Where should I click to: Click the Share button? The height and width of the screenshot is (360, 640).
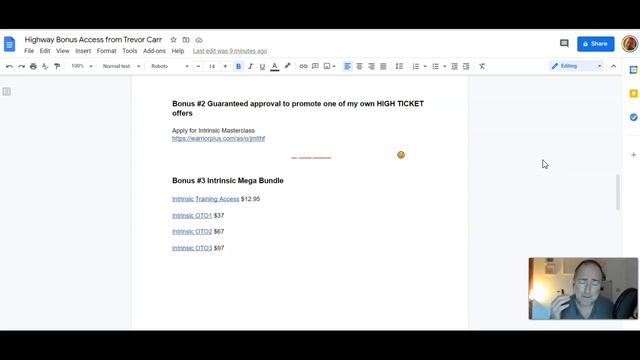[x=596, y=44]
